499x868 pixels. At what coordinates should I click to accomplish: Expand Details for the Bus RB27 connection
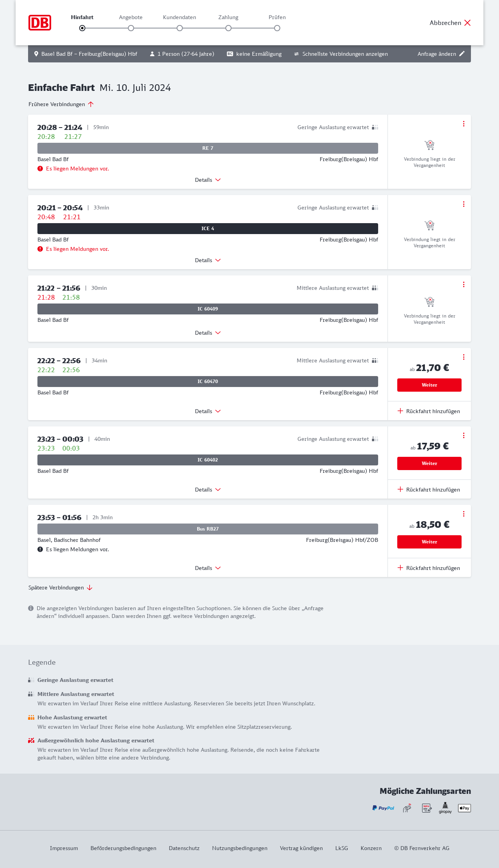208,568
